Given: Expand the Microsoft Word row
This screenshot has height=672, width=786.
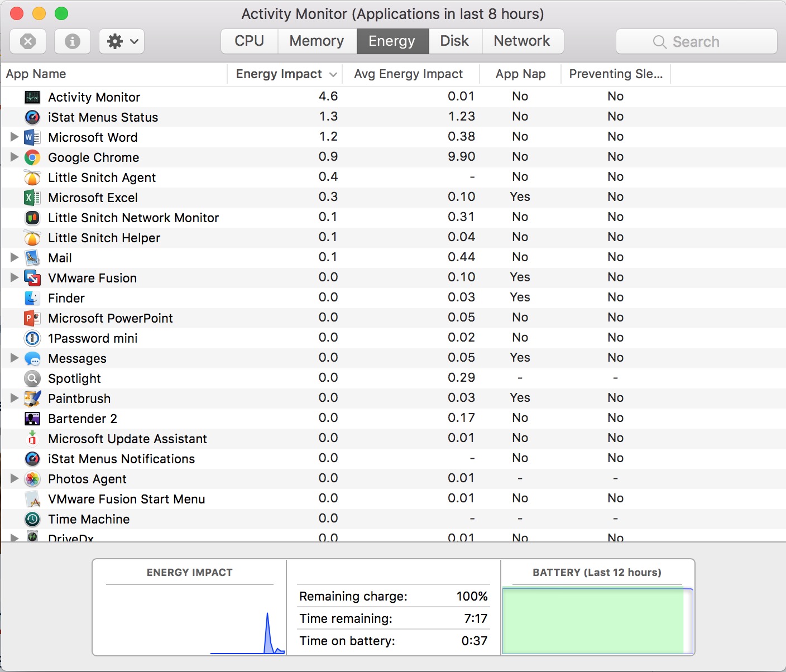Looking at the screenshot, I should 15,137.
